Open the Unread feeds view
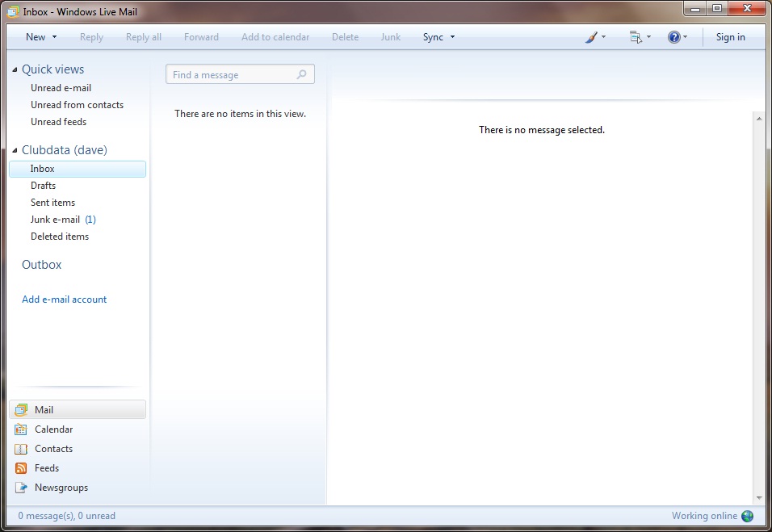This screenshot has width=772, height=532. 59,122
